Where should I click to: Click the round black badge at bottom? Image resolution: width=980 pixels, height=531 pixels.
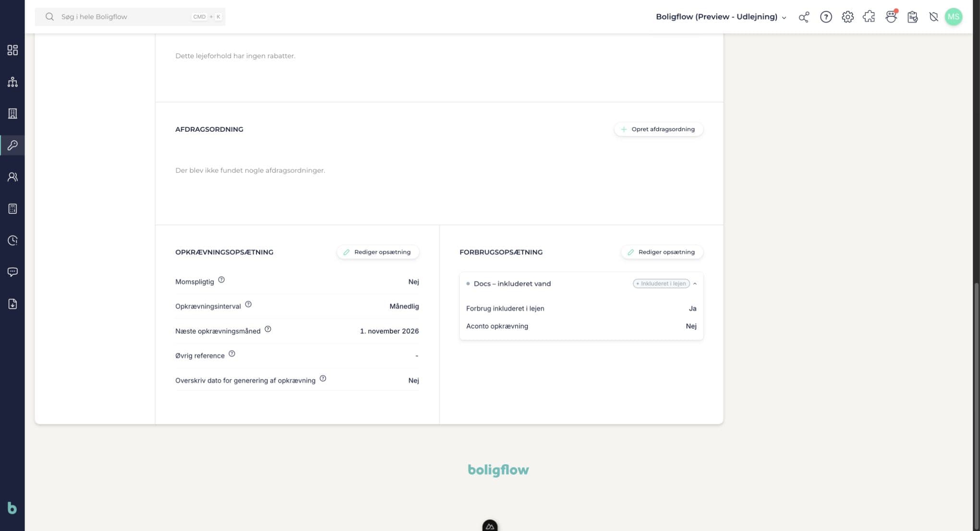tap(490, 526)
